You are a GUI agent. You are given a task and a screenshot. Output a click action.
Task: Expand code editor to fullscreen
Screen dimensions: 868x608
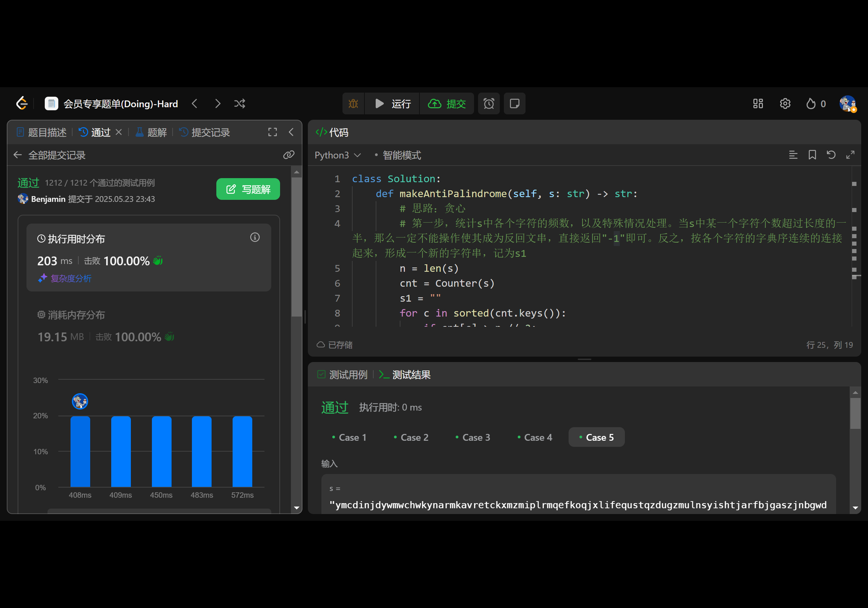coord(850,155)
